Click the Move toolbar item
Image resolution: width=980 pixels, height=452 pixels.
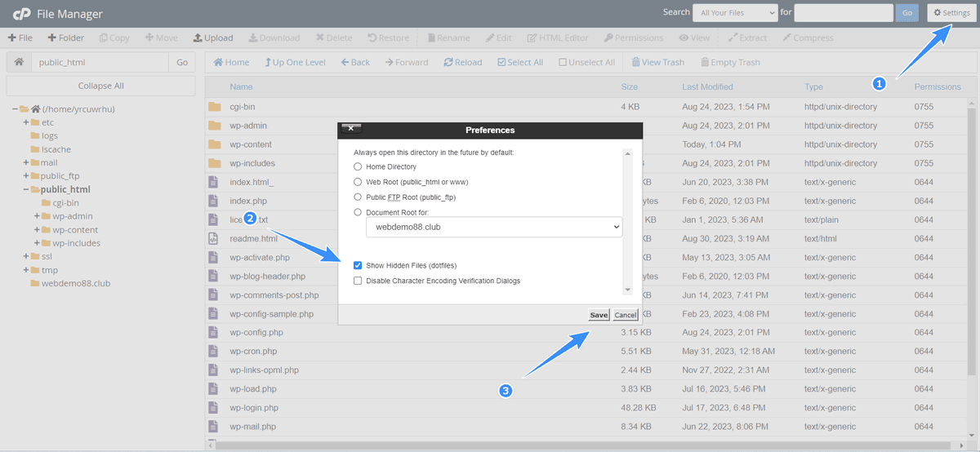[161, 38]
